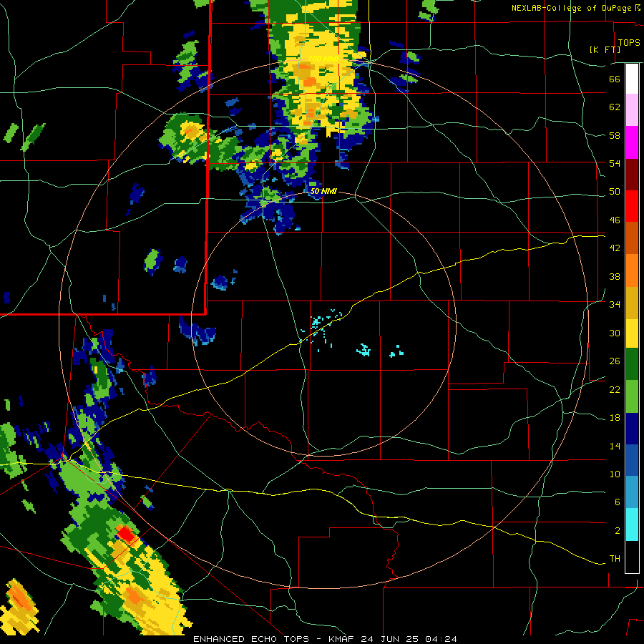Viewport: 644px width, 644px height.
Task: Select the medium blue legend swatch
Action: coord(632,460)
